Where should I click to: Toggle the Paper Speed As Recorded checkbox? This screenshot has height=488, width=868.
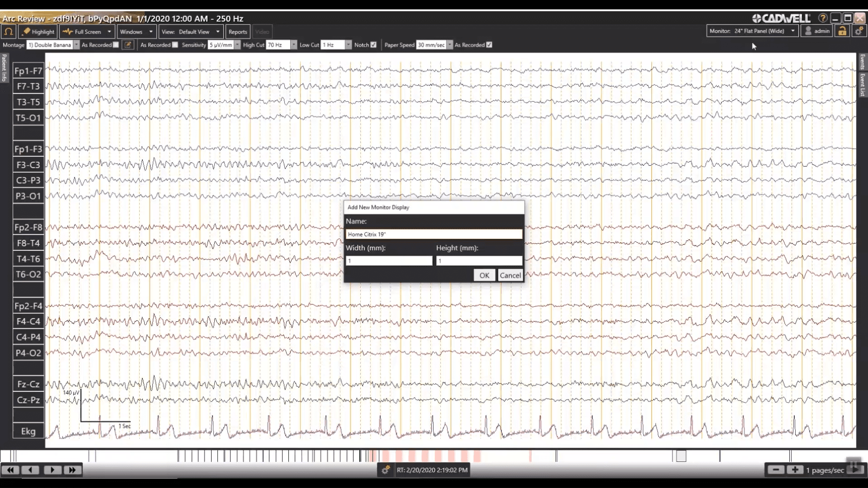489,45
